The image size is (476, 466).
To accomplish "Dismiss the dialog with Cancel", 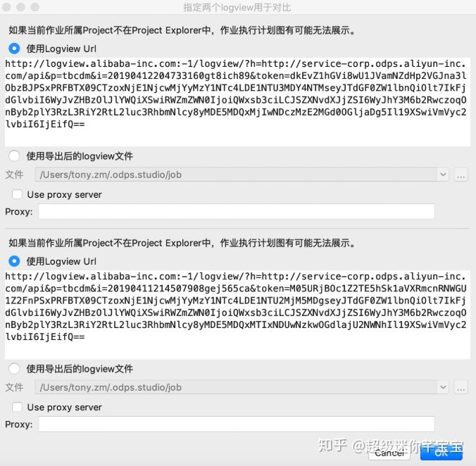I will [x=389, y=453].
